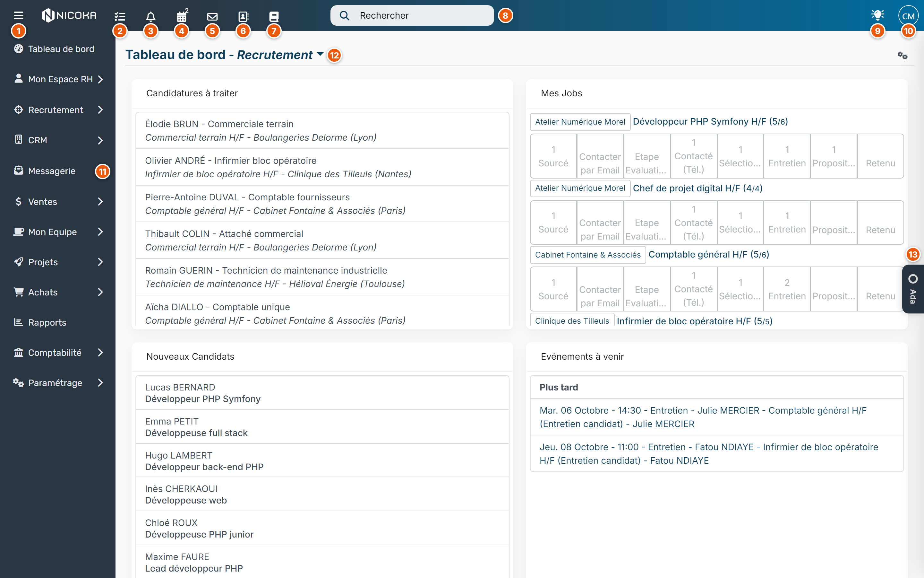Click Atelier Numérique Morel tag on PHP Symfony job
924x578 pixels.
(580, 122)
